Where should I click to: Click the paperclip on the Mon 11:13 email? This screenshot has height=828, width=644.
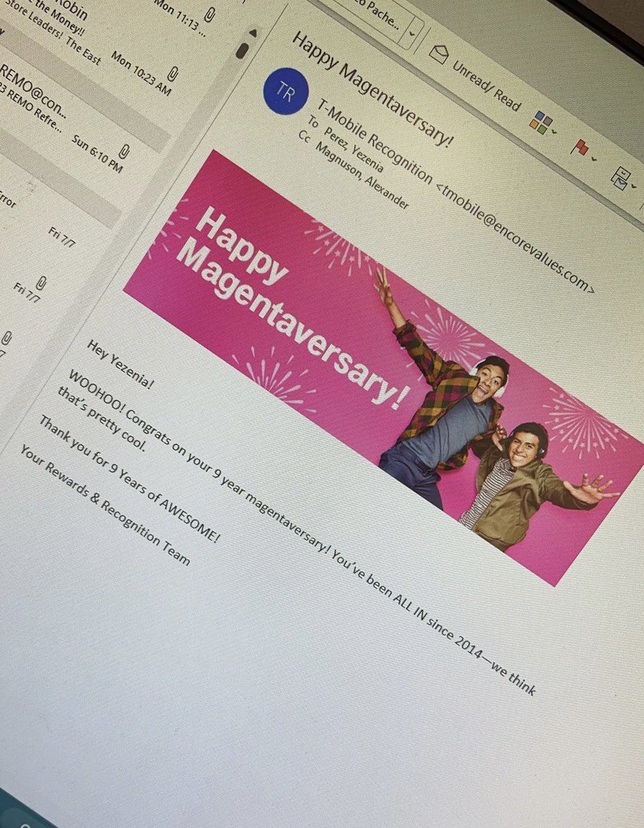click(x=208, y=14)
